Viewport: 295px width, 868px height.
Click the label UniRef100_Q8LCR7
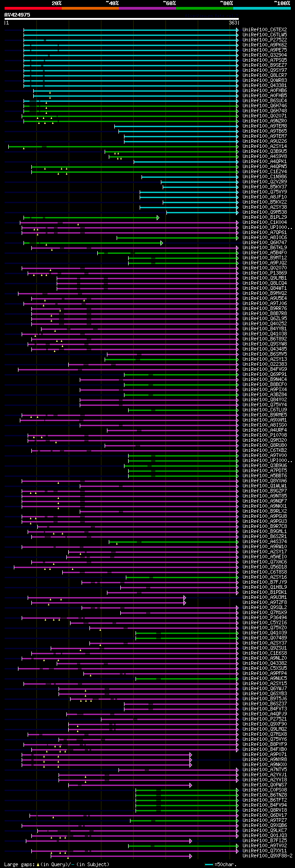[265, 75]
